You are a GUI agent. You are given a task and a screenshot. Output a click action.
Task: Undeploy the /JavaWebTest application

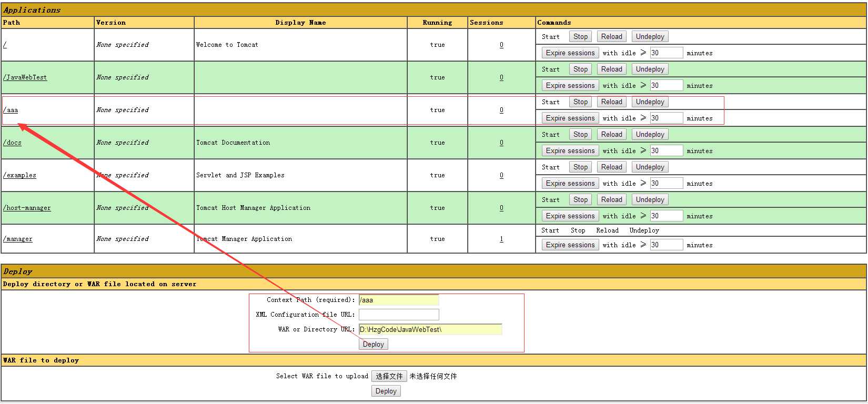point(650,69)
